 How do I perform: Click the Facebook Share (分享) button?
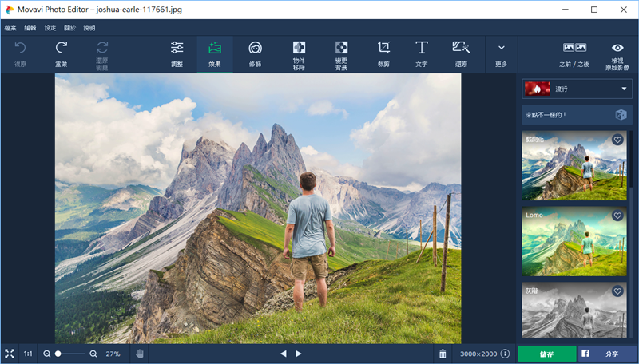coord(608,354)
